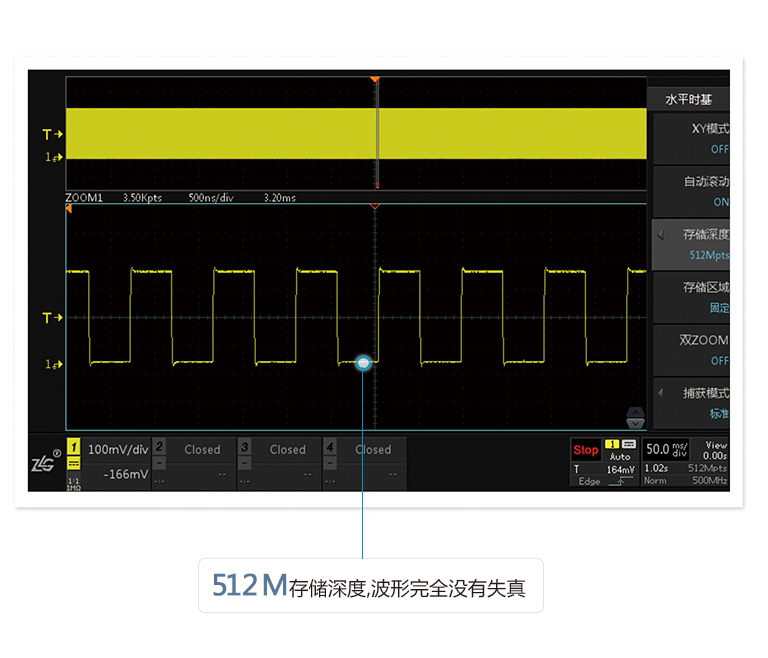
Task: Click the orange trigger position marker at top
Action: pos(375,79)
